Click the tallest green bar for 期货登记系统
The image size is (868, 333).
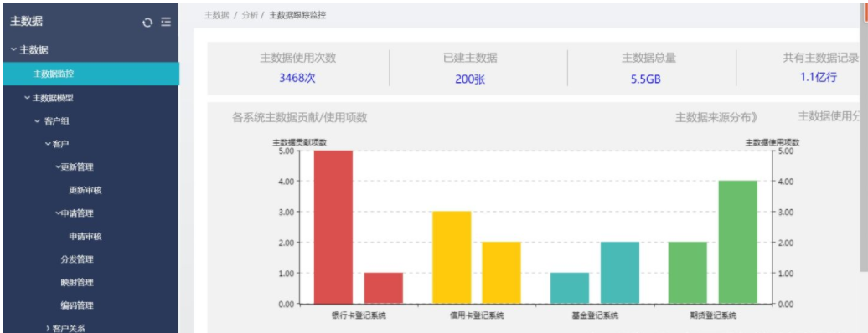(x=738, y=243)
